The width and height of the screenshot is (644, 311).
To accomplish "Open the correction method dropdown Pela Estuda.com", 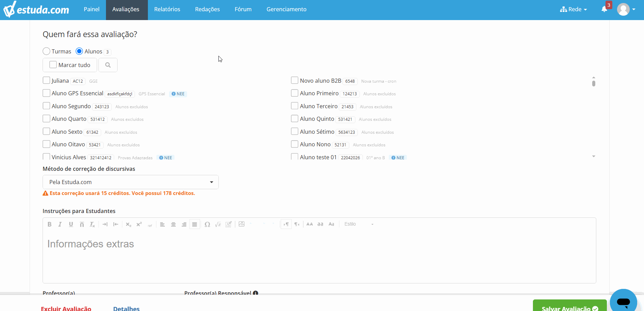I will click(x=131, y=182).
